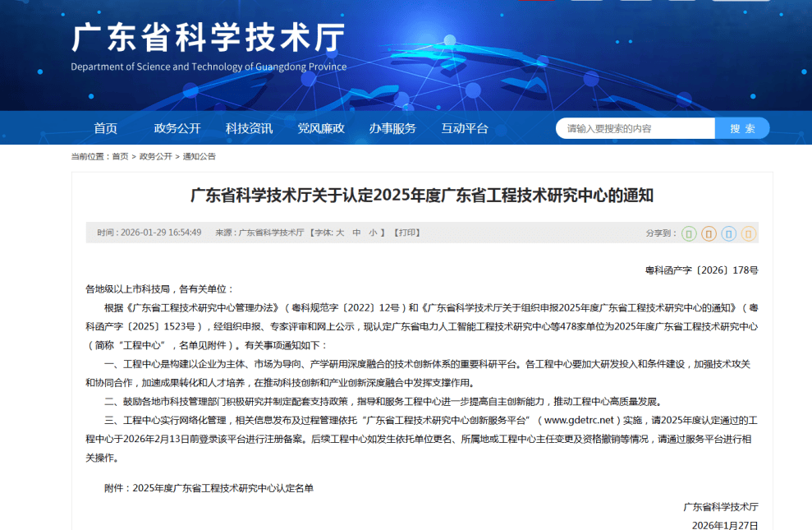Click the blue share icon

(x=728, y=233)
